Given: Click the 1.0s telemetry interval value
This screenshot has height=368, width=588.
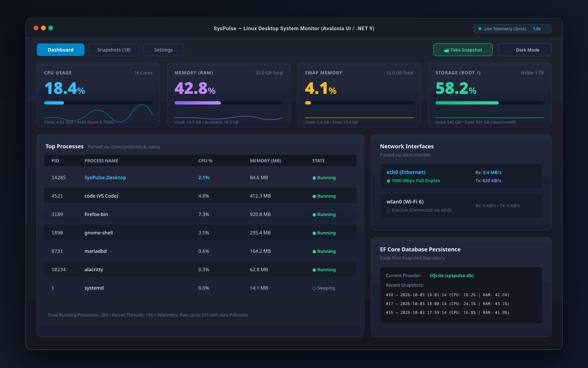Looking at the screenshot, I should (537, 29).
